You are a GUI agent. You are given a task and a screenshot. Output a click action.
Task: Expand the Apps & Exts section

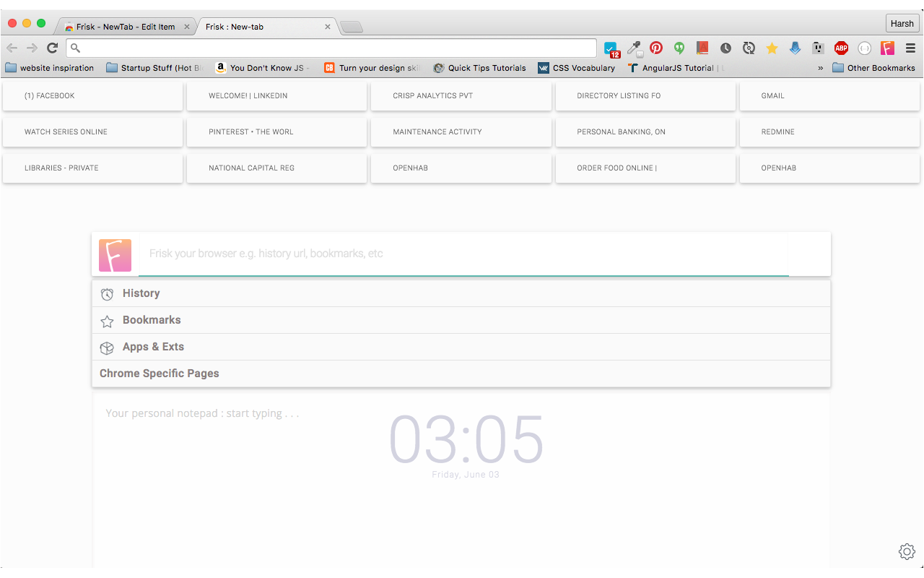click(461, 347)
